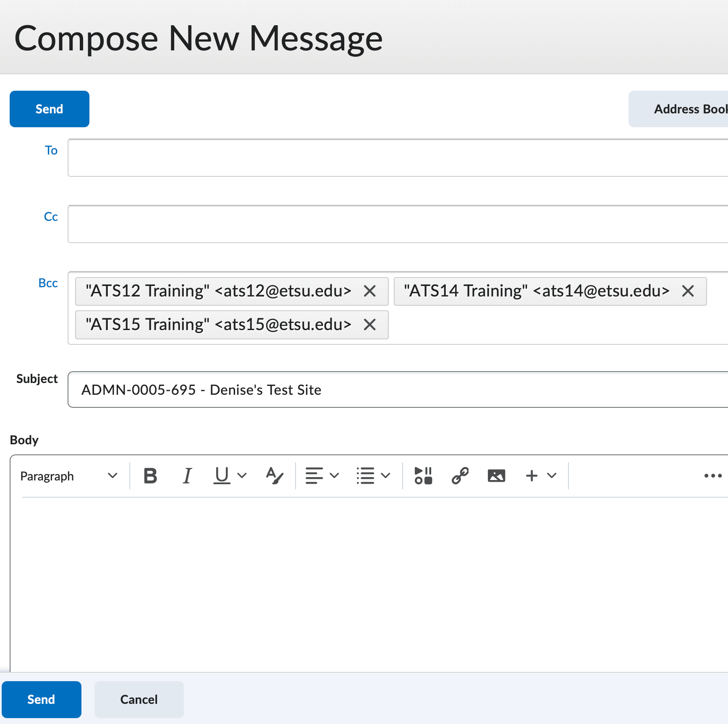The width and height of the screenshot is (728, 724).
Task: Open the alignment options dropdown
Action: (334, 475)
